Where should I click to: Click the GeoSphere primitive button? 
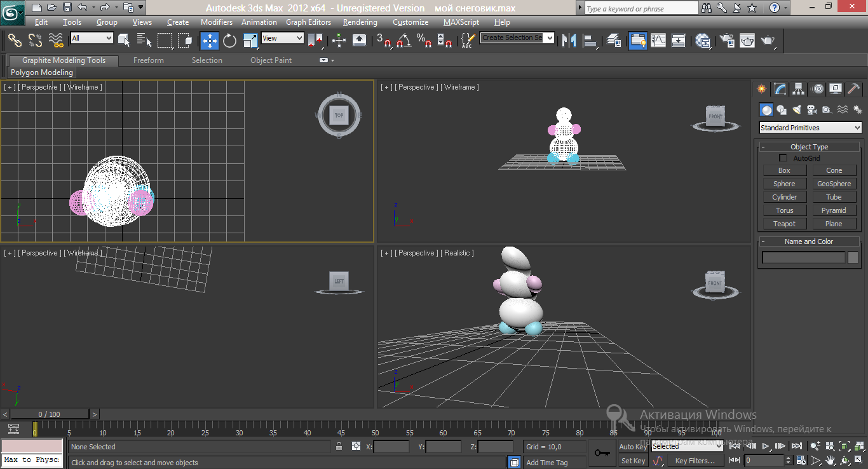click(834, 184)
